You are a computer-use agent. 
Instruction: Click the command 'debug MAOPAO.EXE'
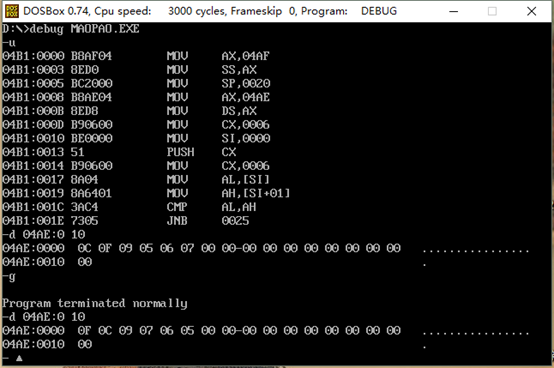[x=84, y=29]
